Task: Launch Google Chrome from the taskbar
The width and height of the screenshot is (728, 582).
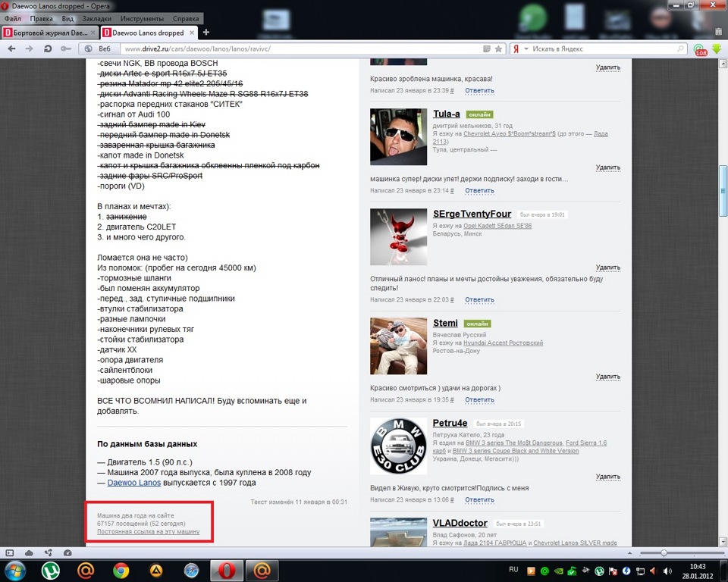Action: pos(121,570)
